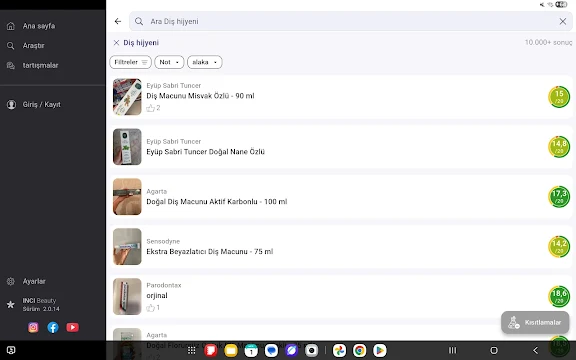Open the Facebook link icon
576x360 pixels.
(x=53, y=327)
